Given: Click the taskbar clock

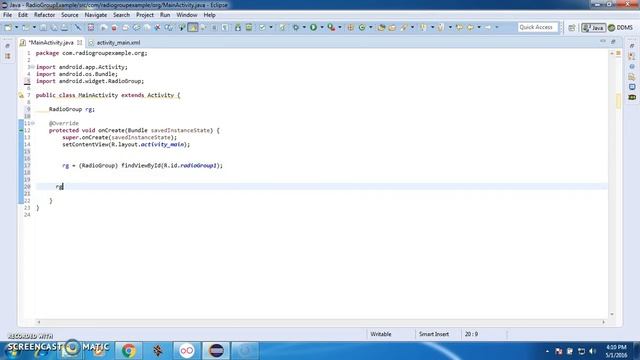Looking at the screenshot, I should click(x=616, y=351).
